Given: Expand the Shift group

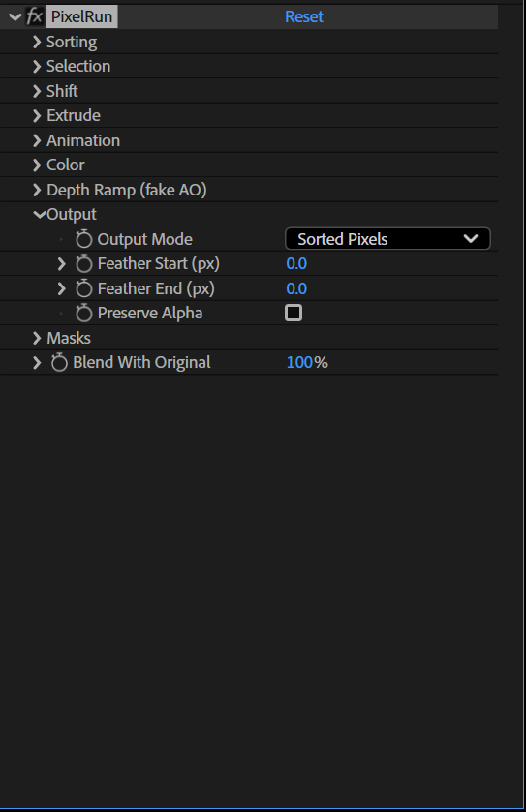Looking at the screenshot, I should 37,91.
